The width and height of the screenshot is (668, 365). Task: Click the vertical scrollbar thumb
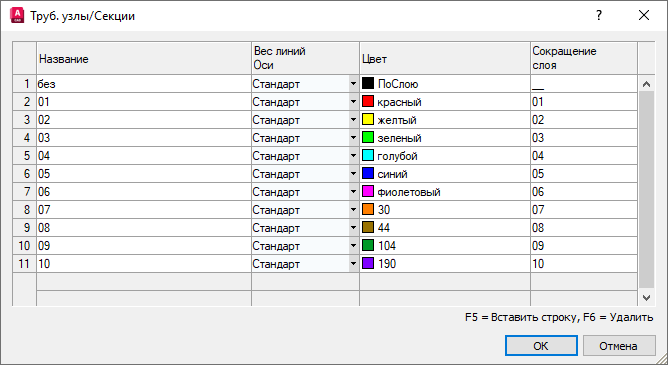646,189
